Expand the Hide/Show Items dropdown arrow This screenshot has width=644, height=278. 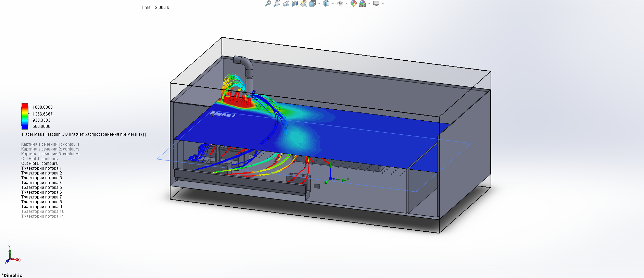[x=346, y=3]
